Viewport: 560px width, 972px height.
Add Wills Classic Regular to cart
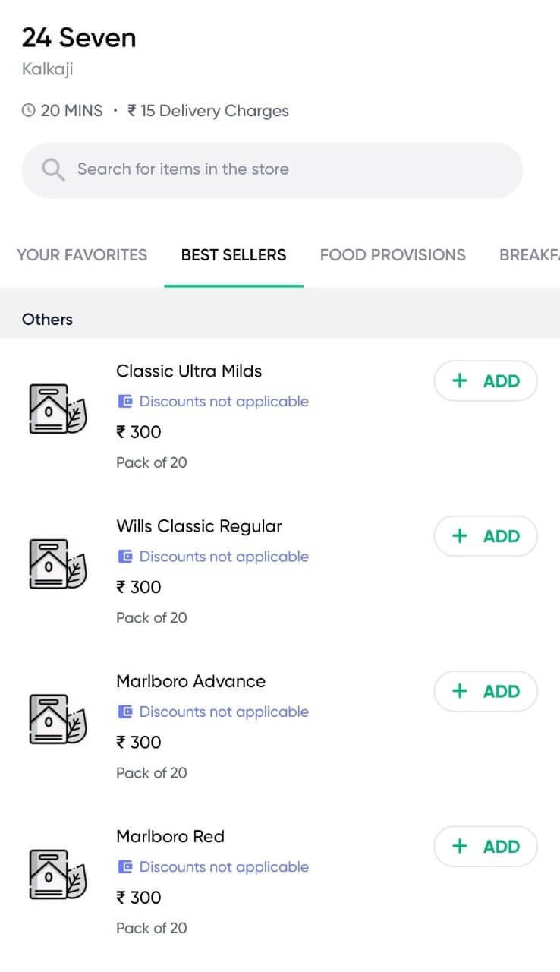[486, 536]
